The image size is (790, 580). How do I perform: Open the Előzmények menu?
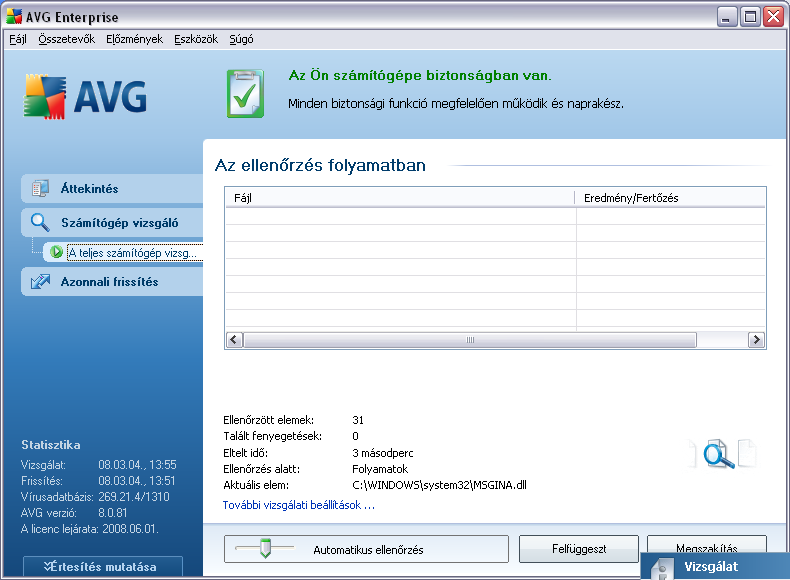pyautogui.click(x=134, y=39)
